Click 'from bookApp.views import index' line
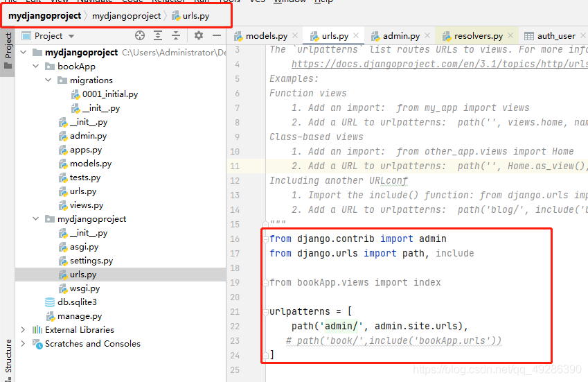Screen dimensions: 588x382 tap(355, 283)
